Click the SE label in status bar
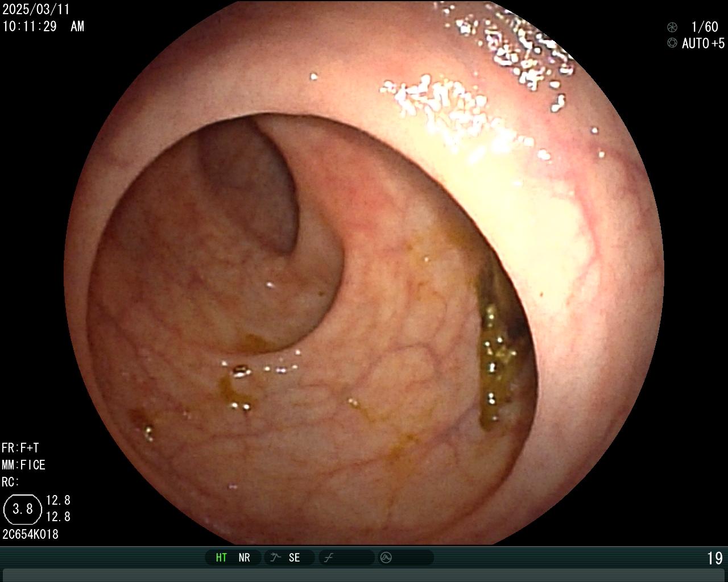The image size is (728, 582). (294, 558)
